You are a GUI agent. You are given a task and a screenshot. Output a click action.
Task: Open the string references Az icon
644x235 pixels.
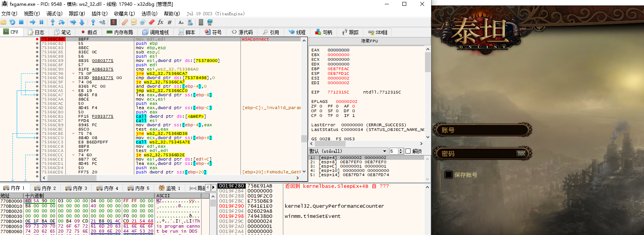[181, 22]
